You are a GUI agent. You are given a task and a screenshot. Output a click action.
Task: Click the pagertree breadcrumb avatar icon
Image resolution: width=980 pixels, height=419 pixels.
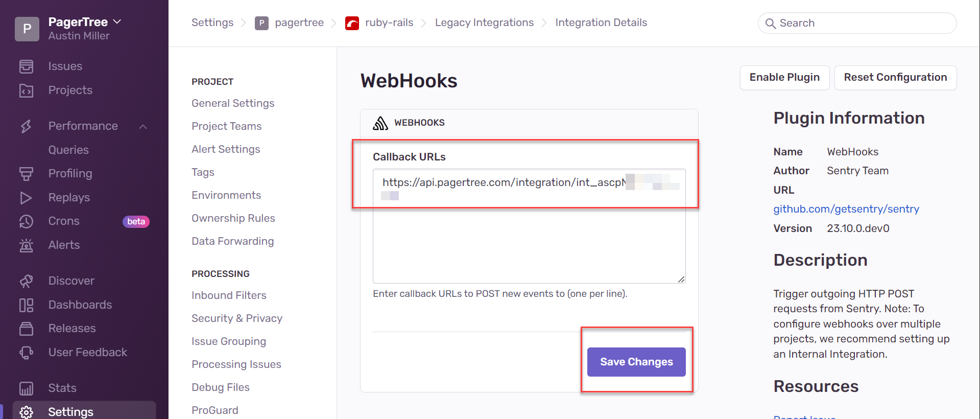click(261, 23)
